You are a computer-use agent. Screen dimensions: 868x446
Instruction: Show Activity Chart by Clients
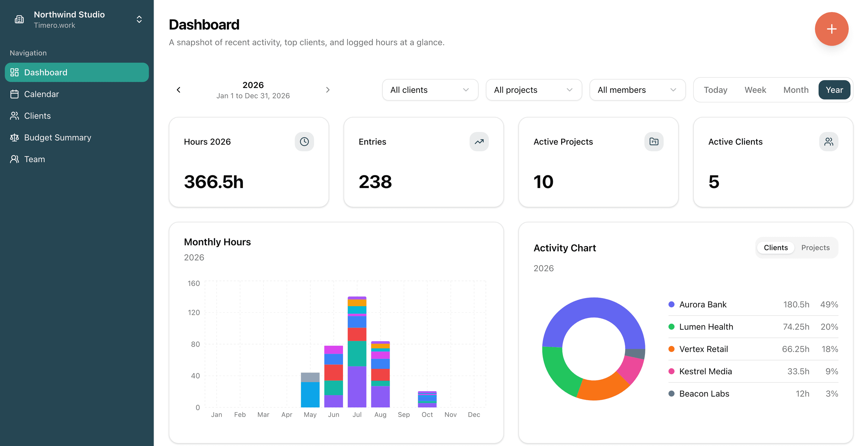click(x=776, y=248)
